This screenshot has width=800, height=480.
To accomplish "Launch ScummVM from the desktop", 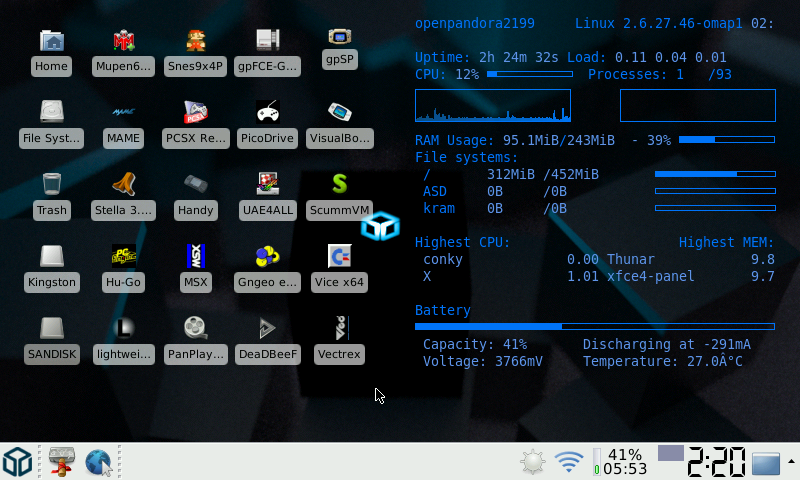I will pos(340,185).
